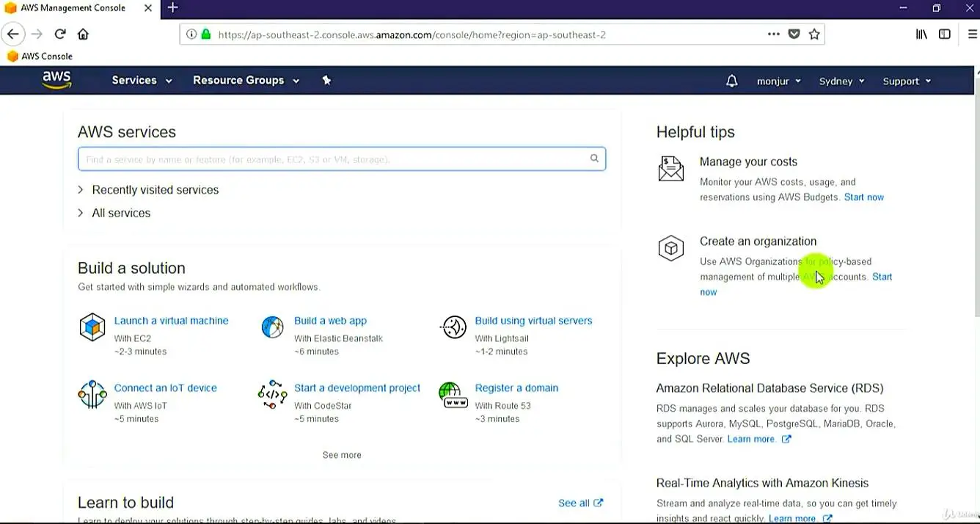Viewport: 980px width, 524px height.
Task: Click the browser forward arrow button
Action: [37, 34]
